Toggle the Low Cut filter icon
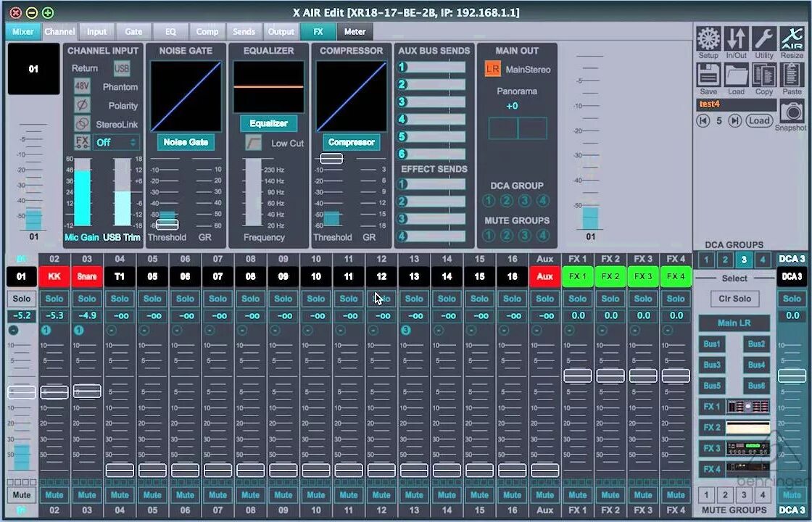This screenshot has width=812, height=522. point(253,143)
